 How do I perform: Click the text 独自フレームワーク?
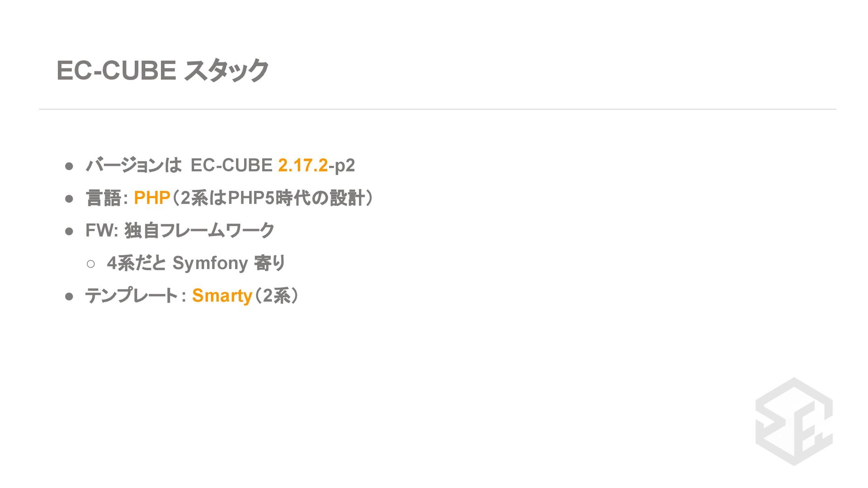[x=199, y=230]
